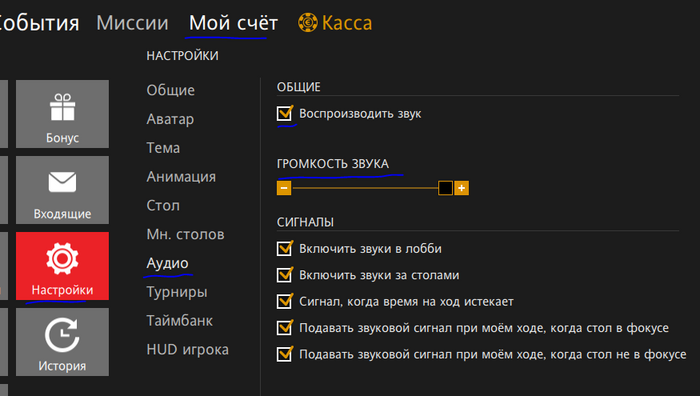This screenshot has width=700, height=396.
Task: Uncheck sound signal when table in focus
Action: coord(284,327)
